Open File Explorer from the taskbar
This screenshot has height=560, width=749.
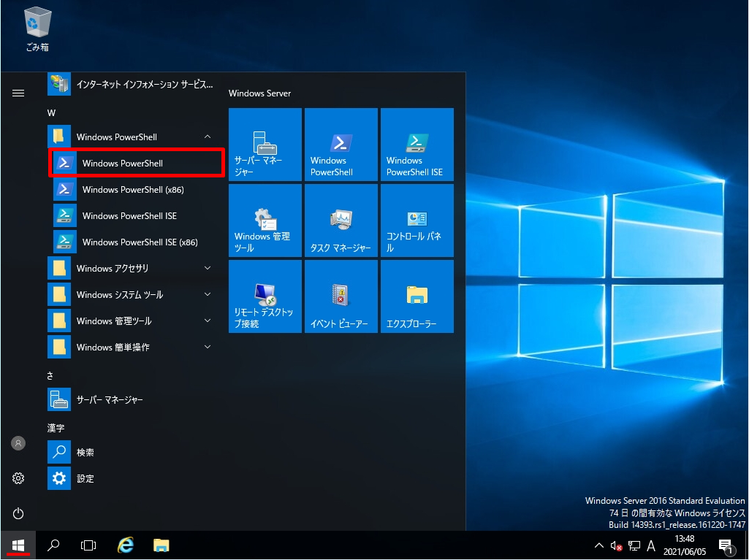(161, 545)
